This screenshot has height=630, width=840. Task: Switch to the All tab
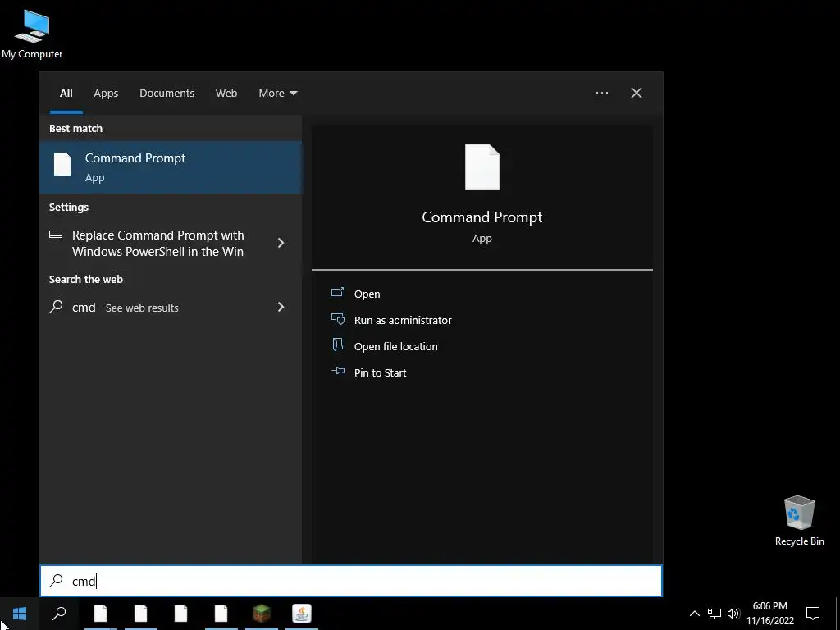pyautogui.click(x=66, y=94)
